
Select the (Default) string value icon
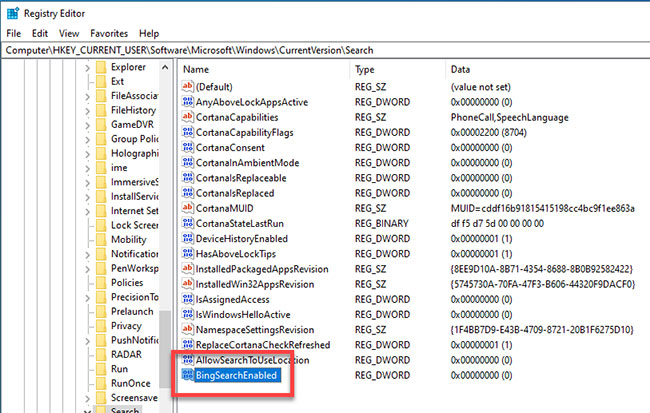[x=188, y=86]
